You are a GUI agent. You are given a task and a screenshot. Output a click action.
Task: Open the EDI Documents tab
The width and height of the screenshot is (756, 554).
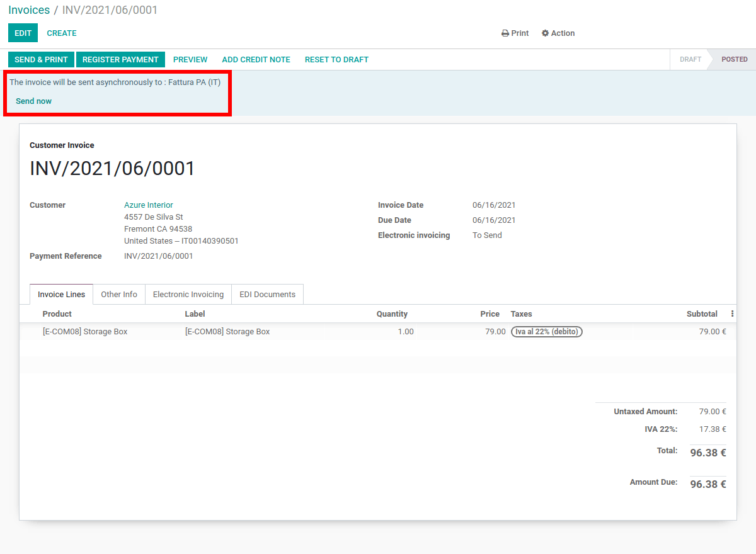(268, 295)
